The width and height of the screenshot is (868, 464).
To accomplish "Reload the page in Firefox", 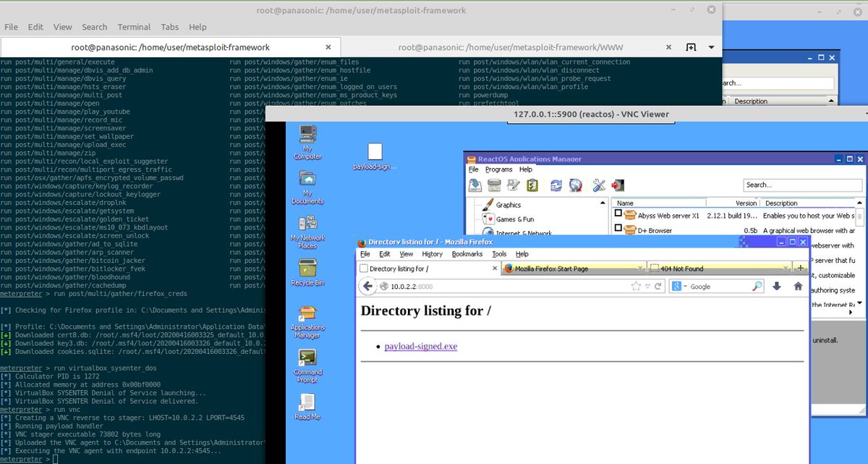I will coord(658,287).
